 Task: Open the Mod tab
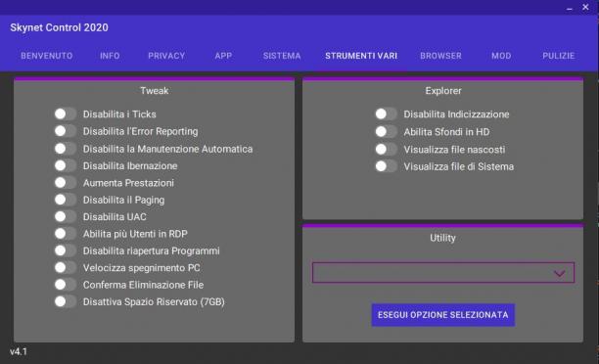click(501, 56)
